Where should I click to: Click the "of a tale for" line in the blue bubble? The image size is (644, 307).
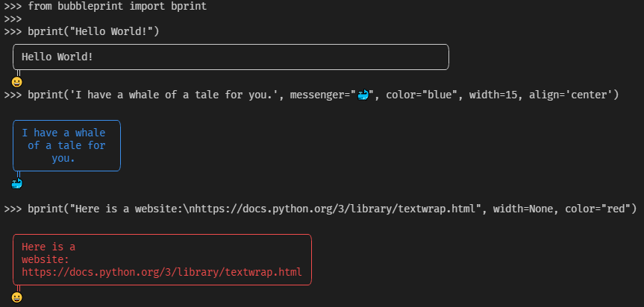click(66, 146)
